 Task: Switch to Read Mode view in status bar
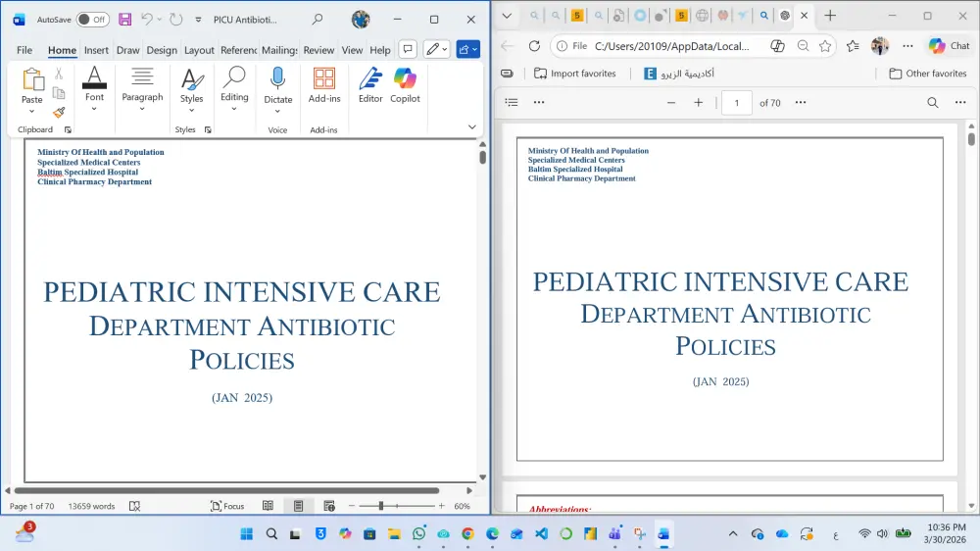coord(268,506)
